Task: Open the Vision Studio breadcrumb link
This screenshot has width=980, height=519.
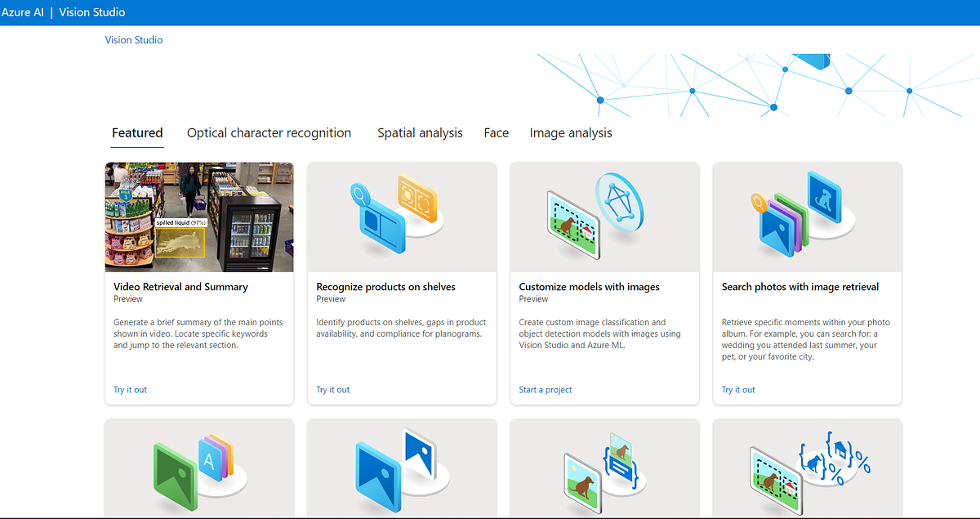Action: (x=133, y=39)
